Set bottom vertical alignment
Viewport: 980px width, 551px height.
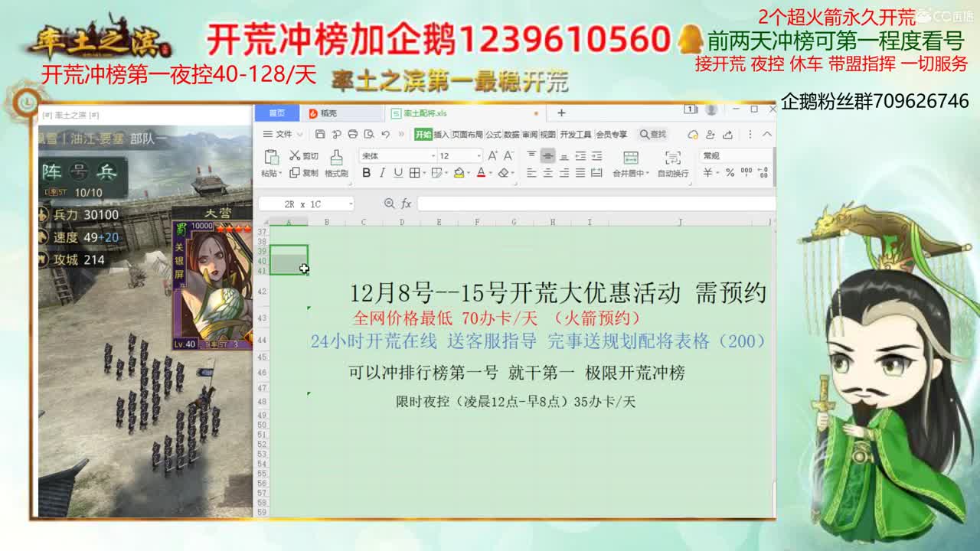click(x=564, y=156)
